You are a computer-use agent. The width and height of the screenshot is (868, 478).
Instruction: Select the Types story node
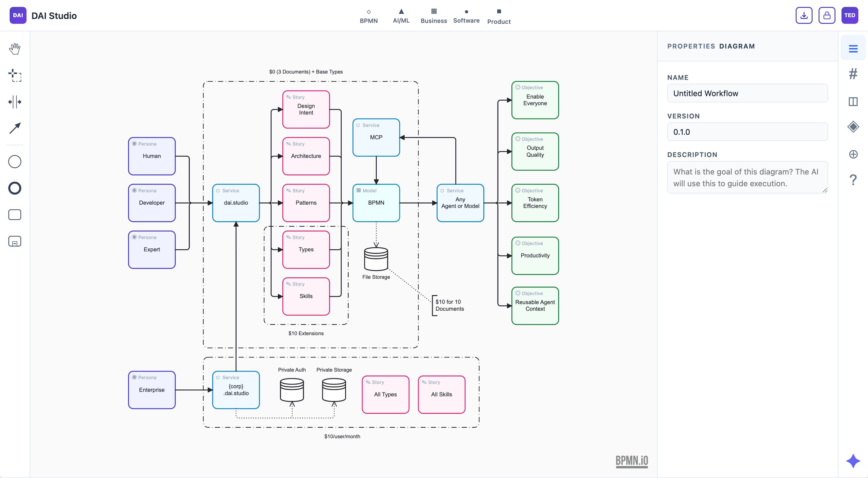tap(306, 250)
